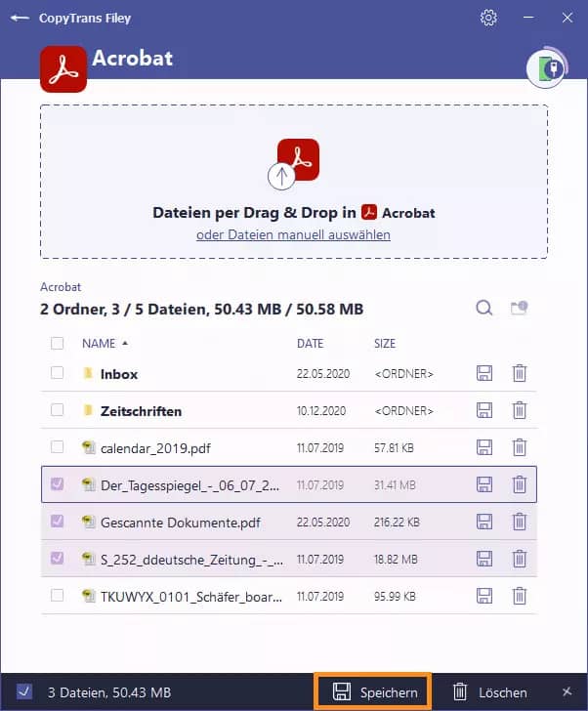Close the CopyTrans Filey window
The image size is (588, 711).
tap(567, 18)
